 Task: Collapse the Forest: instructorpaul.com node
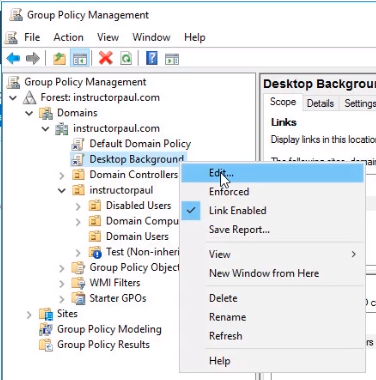click(x=13, y=98)
